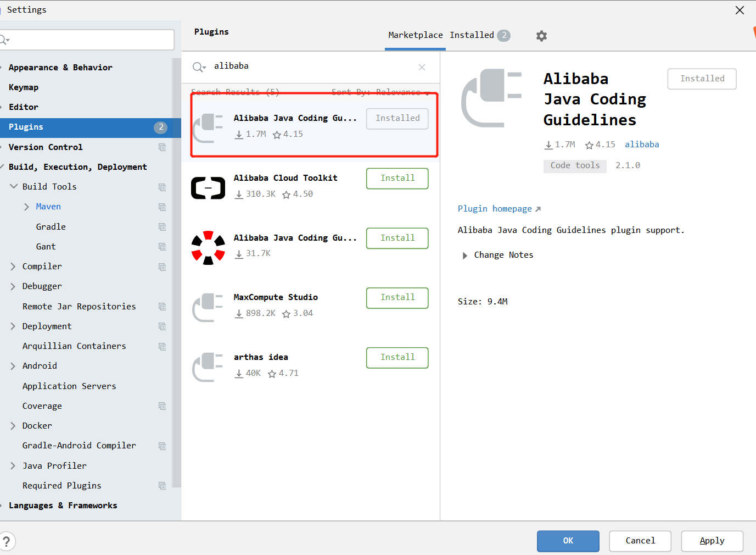This screenshot has height=555, width=756.
Task: Click the settings tree vertical scrollbar
Action: tap(176, 272)
